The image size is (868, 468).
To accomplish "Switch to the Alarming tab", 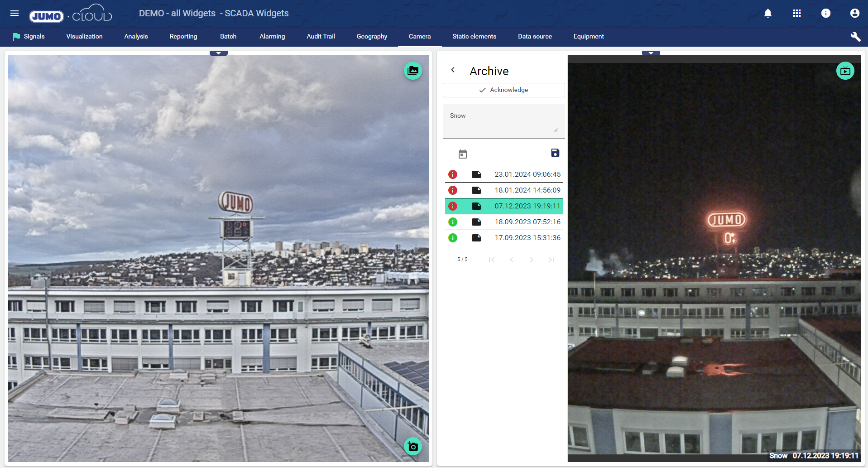I will pos(272,37).
